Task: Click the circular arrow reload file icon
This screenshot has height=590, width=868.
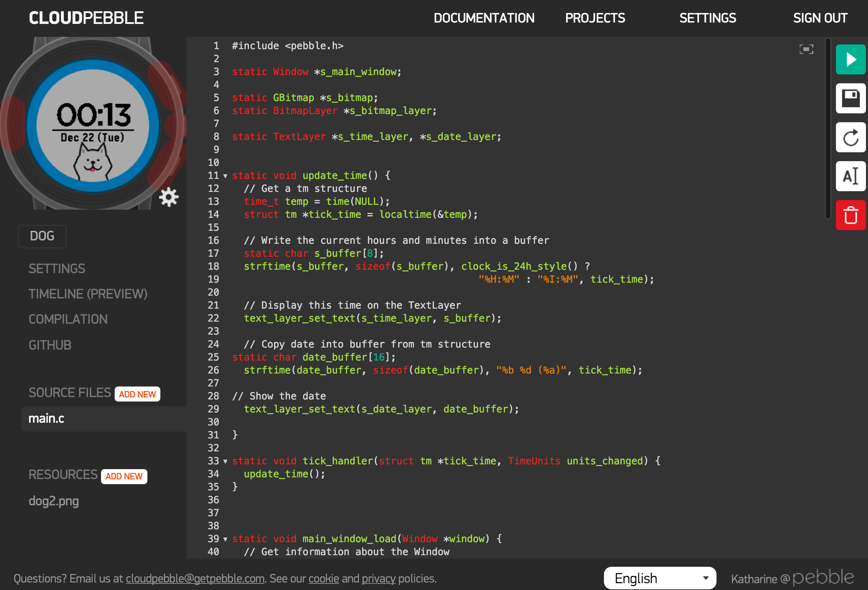Action: click(x=851, y=138)
